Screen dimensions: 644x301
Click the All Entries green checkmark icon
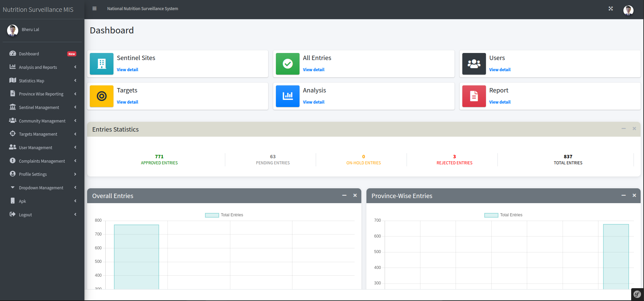288,64
